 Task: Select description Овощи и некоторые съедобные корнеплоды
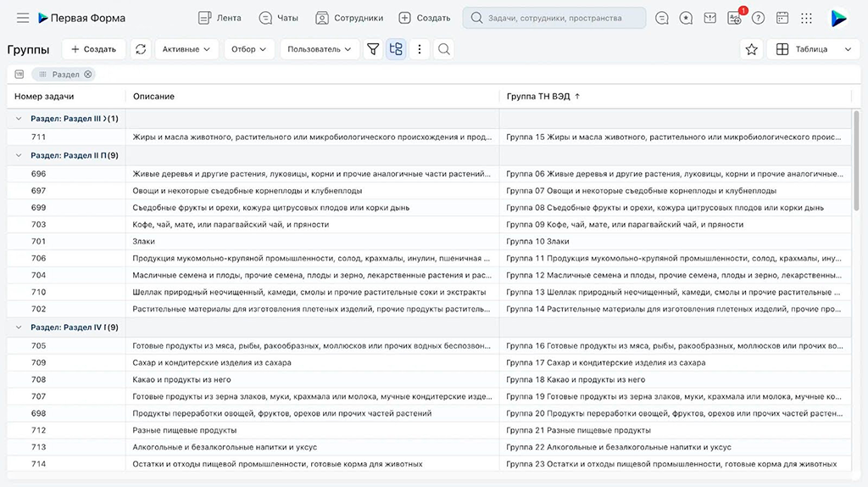247,191
